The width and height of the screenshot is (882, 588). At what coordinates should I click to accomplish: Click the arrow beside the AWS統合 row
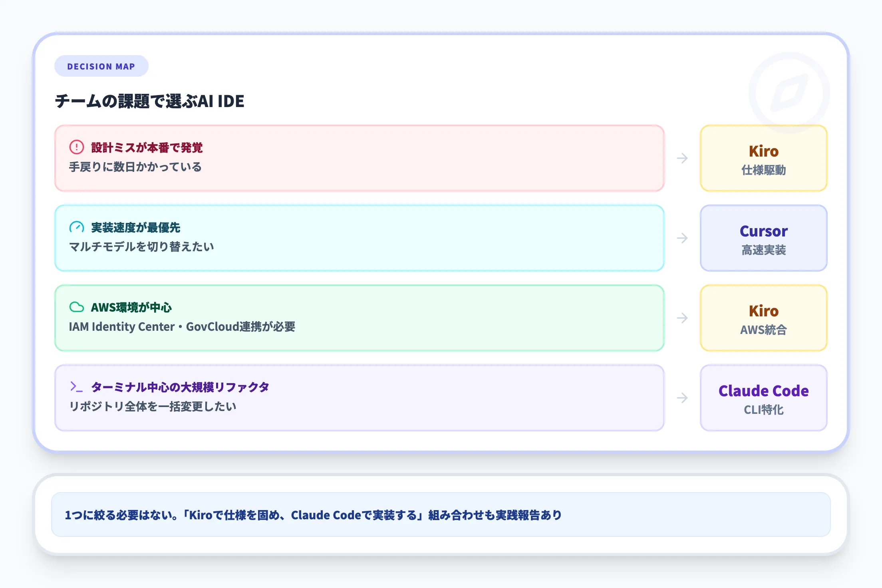pyautogui.click(x=683, y=318)
